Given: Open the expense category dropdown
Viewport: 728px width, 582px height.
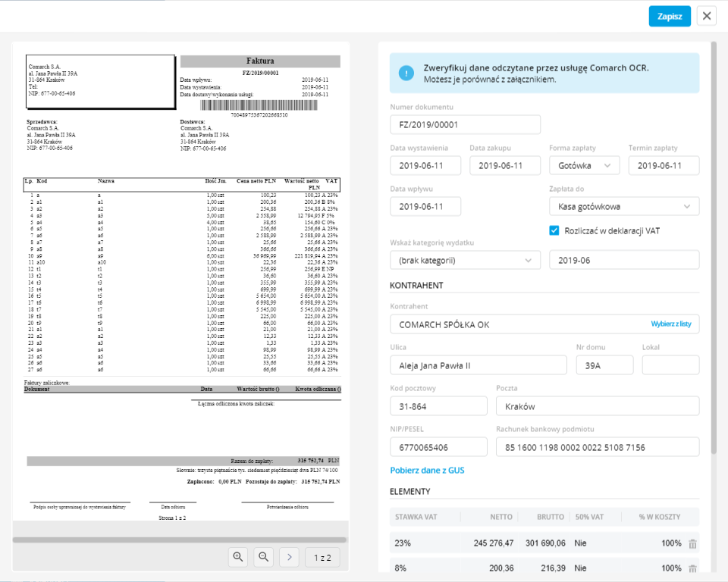Looking at the screenshot, I should point(465,260).
